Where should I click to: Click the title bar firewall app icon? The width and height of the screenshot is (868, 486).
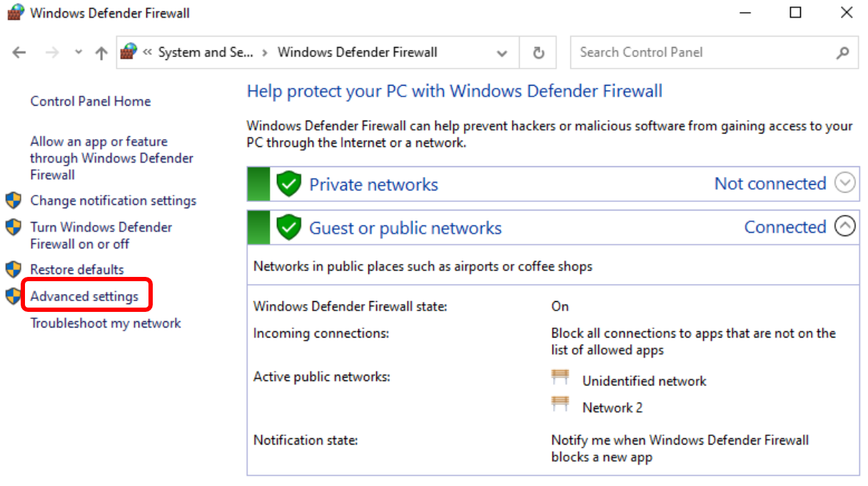tap(15, 13)
